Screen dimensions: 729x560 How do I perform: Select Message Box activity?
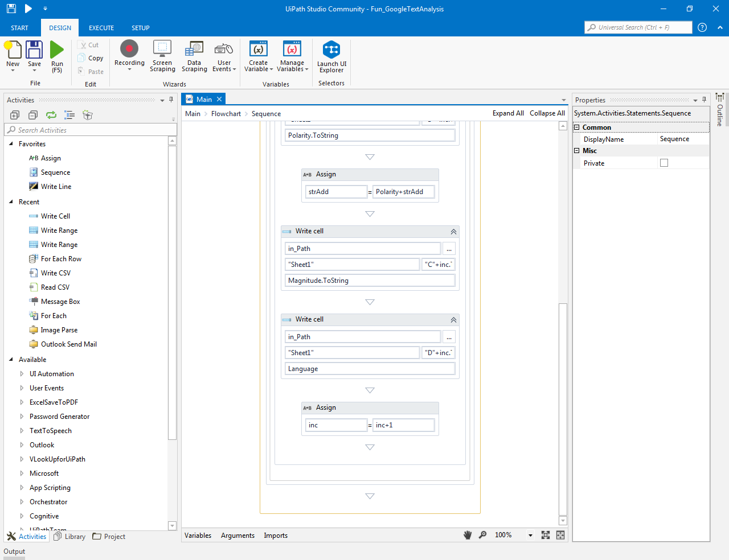point(60,302)
